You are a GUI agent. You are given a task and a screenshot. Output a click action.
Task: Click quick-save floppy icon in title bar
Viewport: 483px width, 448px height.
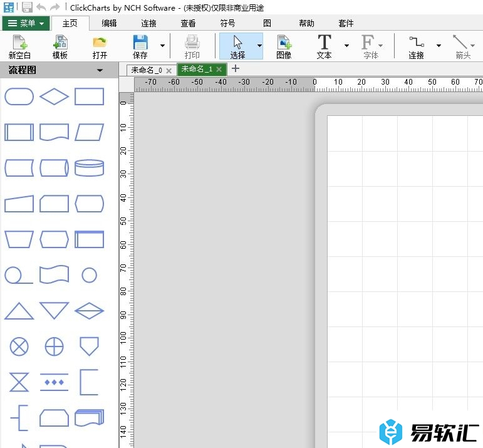click(x=27, y=7)
